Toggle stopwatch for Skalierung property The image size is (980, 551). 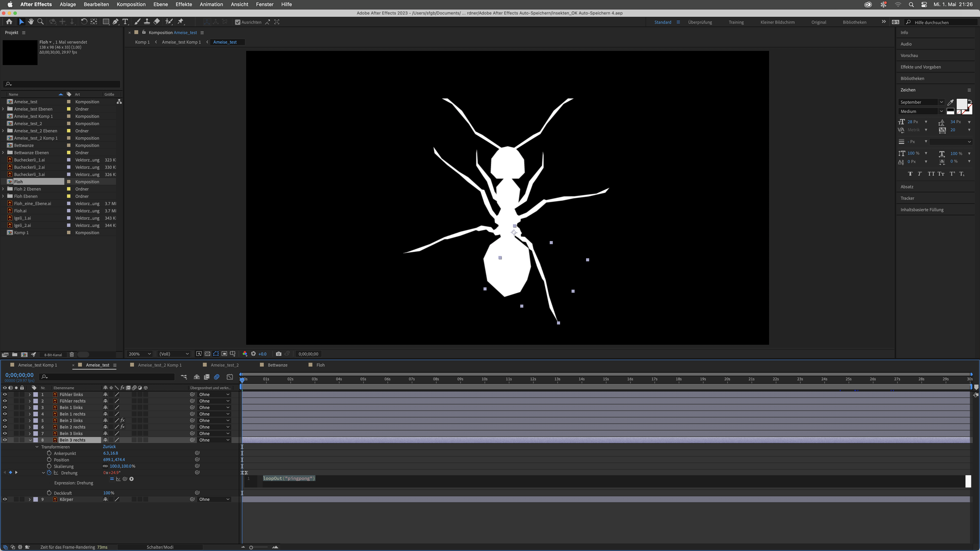49,466
